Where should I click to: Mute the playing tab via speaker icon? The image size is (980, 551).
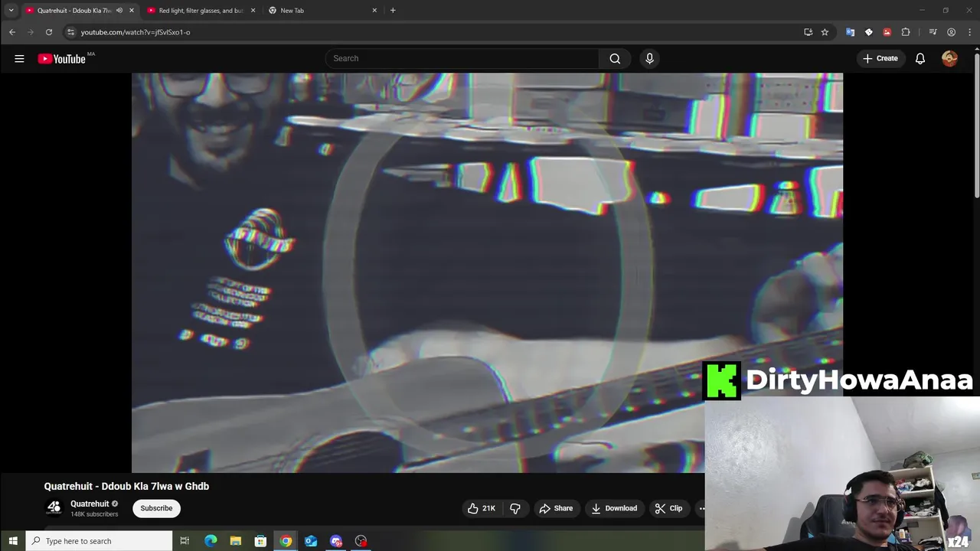[119, 10]
